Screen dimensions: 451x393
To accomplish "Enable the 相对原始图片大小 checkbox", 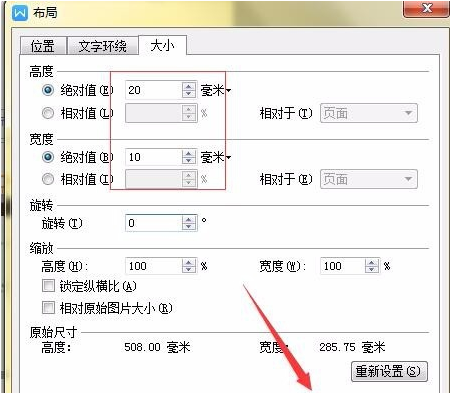I will point(48,308).
